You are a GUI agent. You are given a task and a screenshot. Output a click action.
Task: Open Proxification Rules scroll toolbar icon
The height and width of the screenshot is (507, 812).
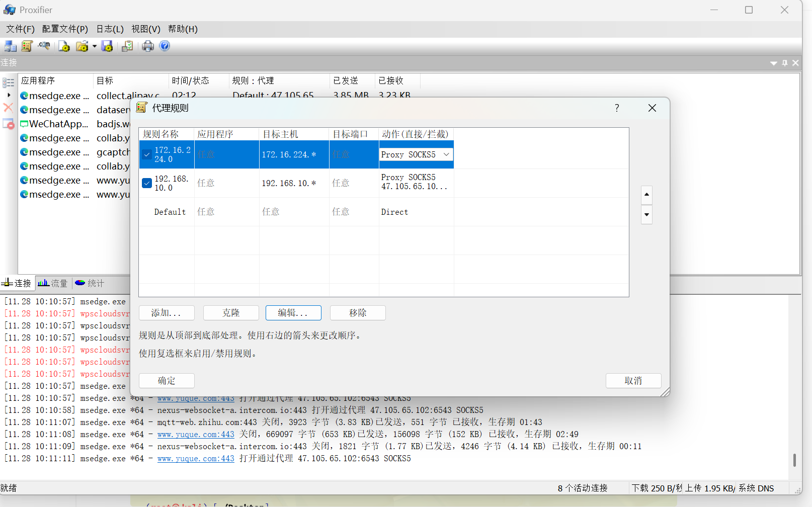tap(27, 46)
